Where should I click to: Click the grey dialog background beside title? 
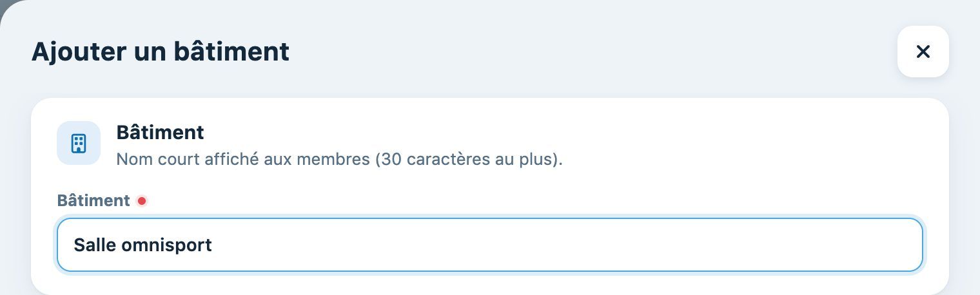point(580,52)
